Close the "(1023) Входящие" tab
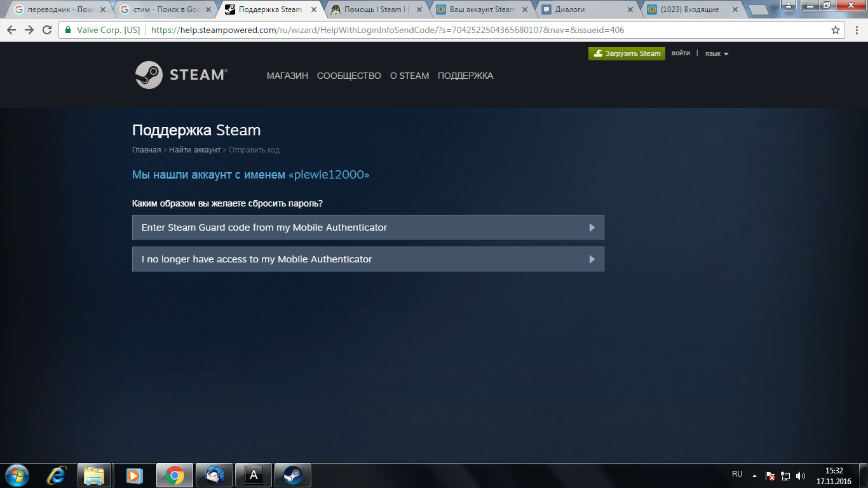Image resolution: width=868 pixels, height=488 pixels. [735, 10]
